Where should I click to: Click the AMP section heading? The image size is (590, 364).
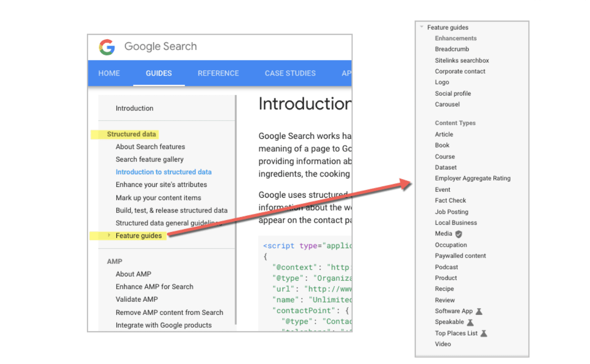point(114,261)
